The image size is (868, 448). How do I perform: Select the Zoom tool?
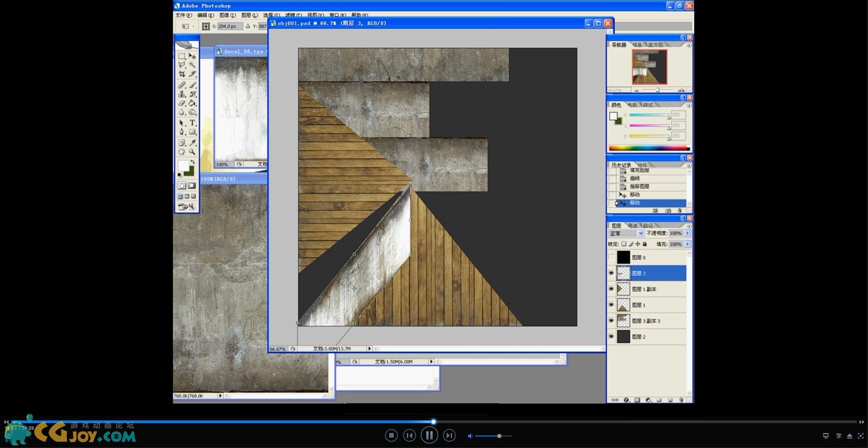click(x=192, y=152)
